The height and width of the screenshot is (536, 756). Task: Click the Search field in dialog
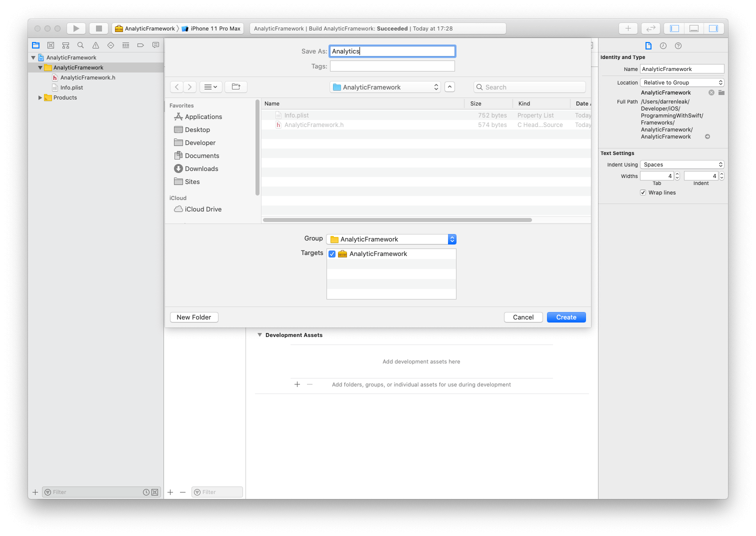coord(529,87)
